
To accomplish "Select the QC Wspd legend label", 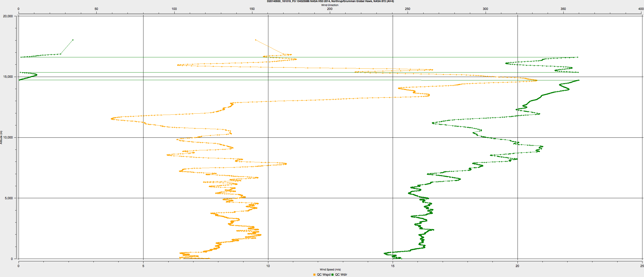I will [x=324, y=275].
